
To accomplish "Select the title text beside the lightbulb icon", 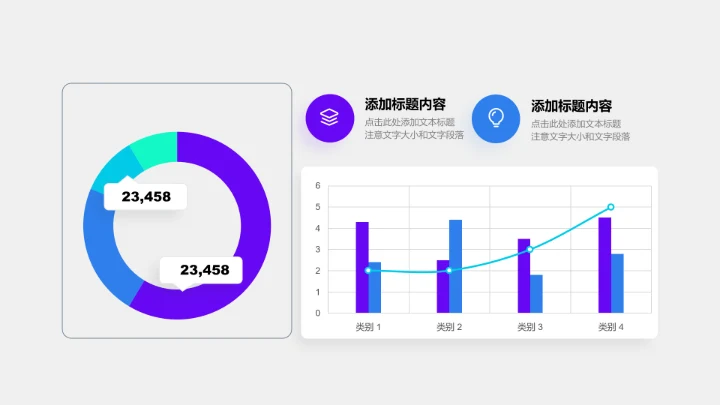I will [x=571, y=105].
